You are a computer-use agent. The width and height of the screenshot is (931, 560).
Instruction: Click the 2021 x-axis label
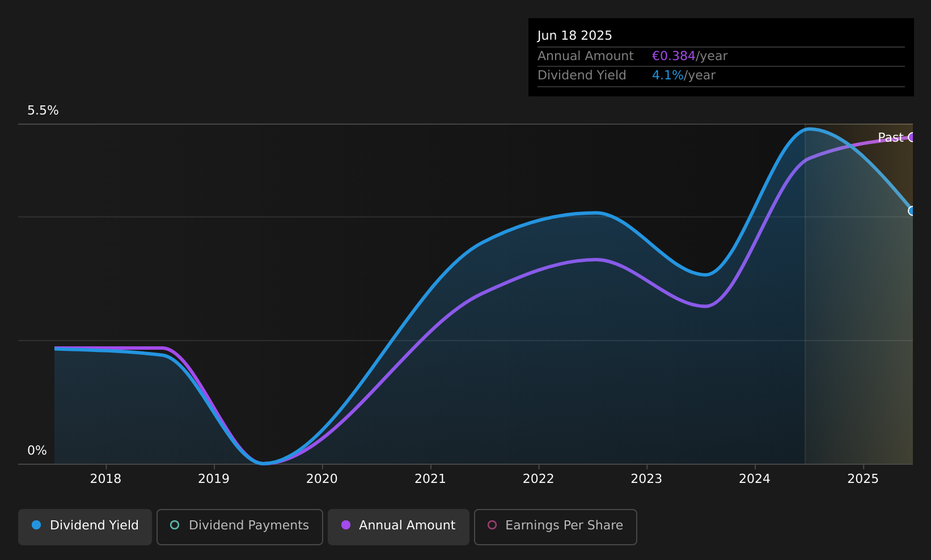[430, 479]
